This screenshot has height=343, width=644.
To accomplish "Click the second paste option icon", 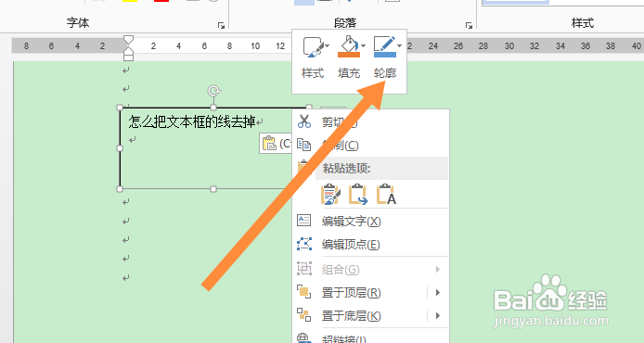I will (358, 194).
